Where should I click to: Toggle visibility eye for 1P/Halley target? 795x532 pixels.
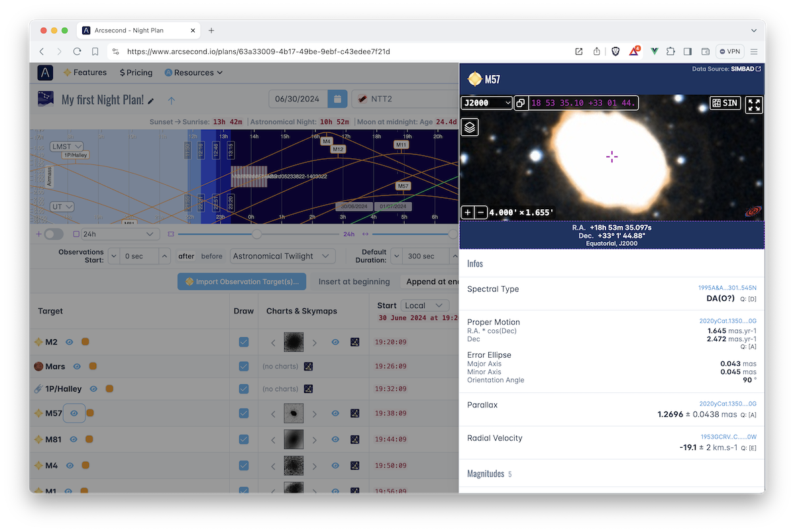93,389
